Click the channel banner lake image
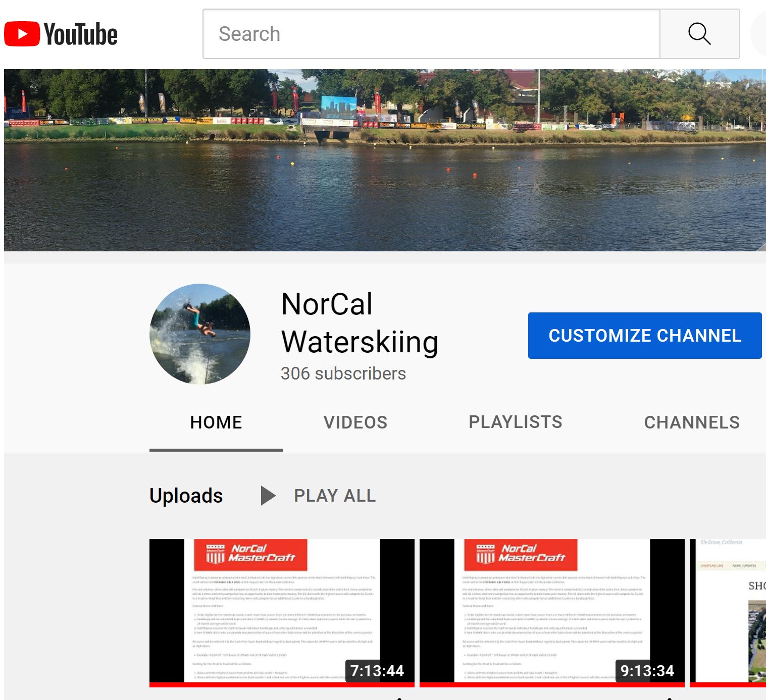This screenshot has height=700, width=766. (x=385, y=160)
